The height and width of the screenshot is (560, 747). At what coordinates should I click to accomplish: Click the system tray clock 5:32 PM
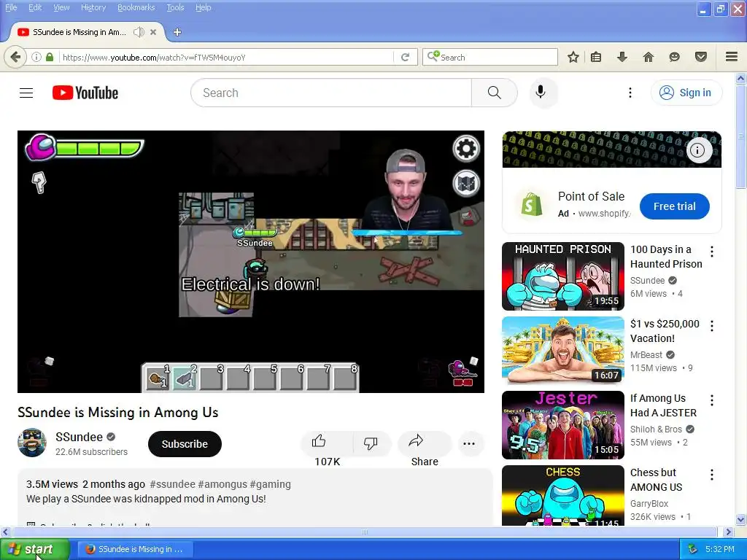click(x=719, y=549)
